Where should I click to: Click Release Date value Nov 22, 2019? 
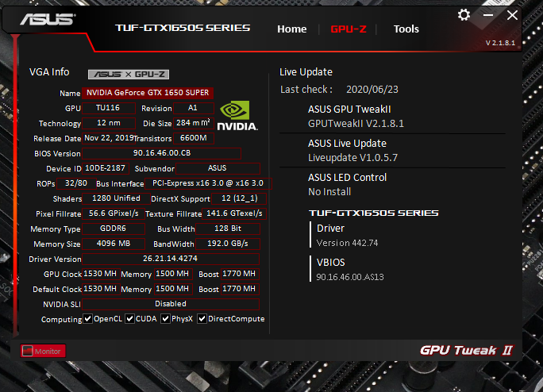click(x=109, y=138)
